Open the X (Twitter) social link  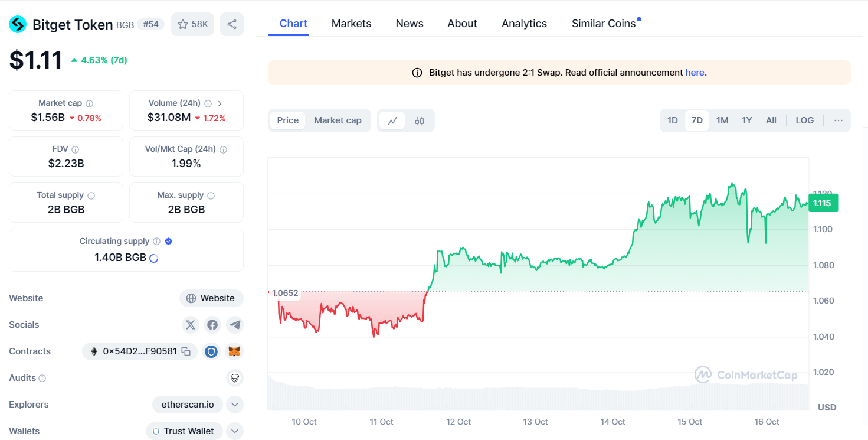point(190,325)
